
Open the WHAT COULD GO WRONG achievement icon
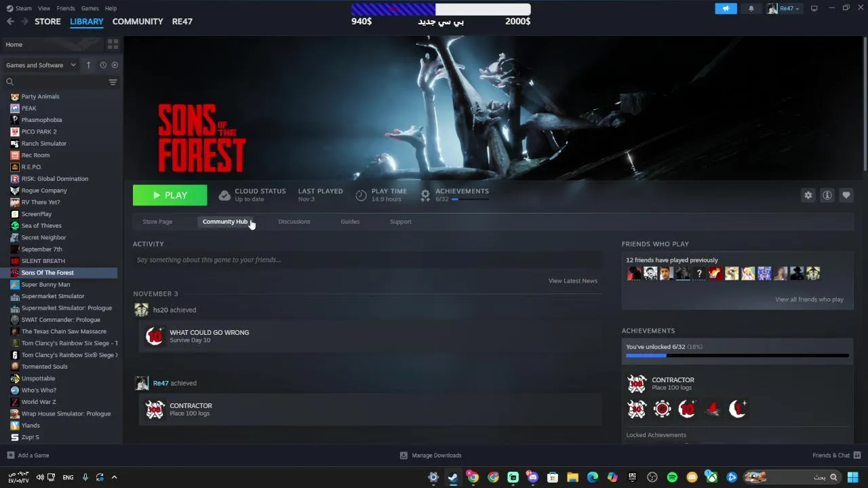(x=155, y=335)
